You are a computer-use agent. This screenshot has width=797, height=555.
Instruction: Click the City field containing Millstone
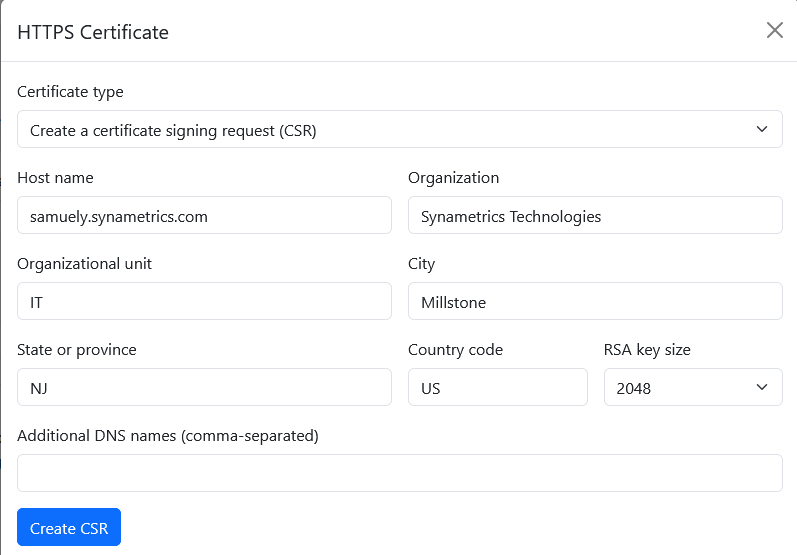coord(595,301)
